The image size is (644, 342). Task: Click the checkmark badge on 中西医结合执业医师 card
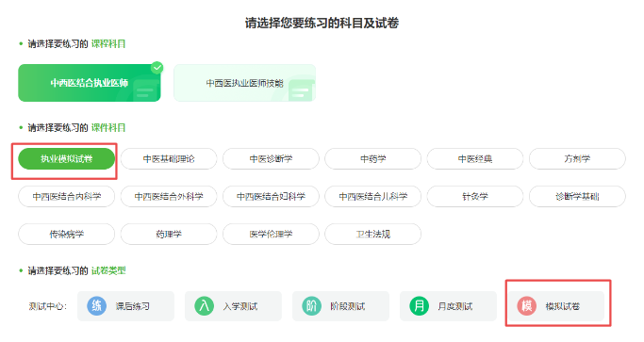[157, 67]
